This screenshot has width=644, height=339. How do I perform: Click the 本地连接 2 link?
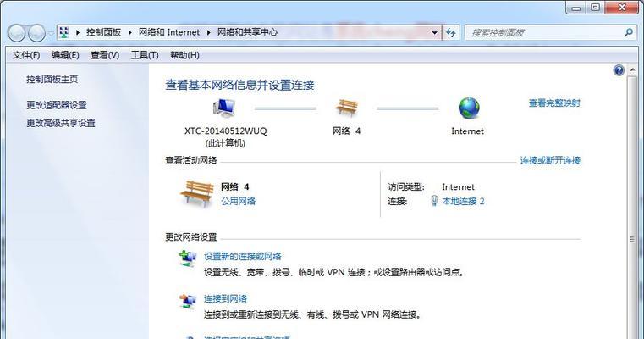click(463, 201)
